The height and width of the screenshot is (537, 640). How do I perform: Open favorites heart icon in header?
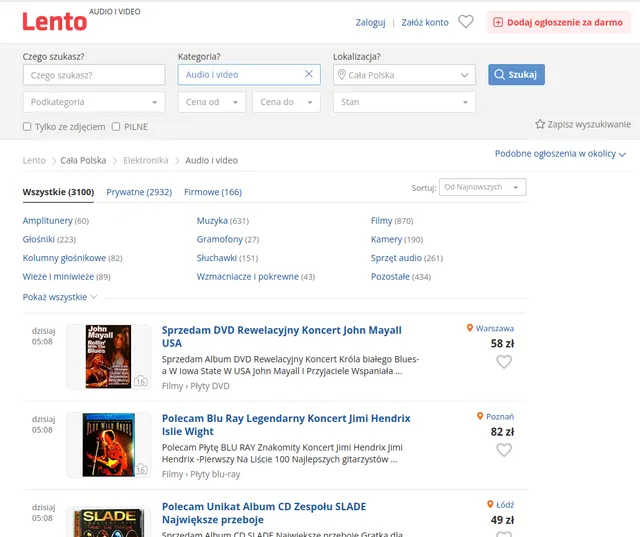(466, 22)
